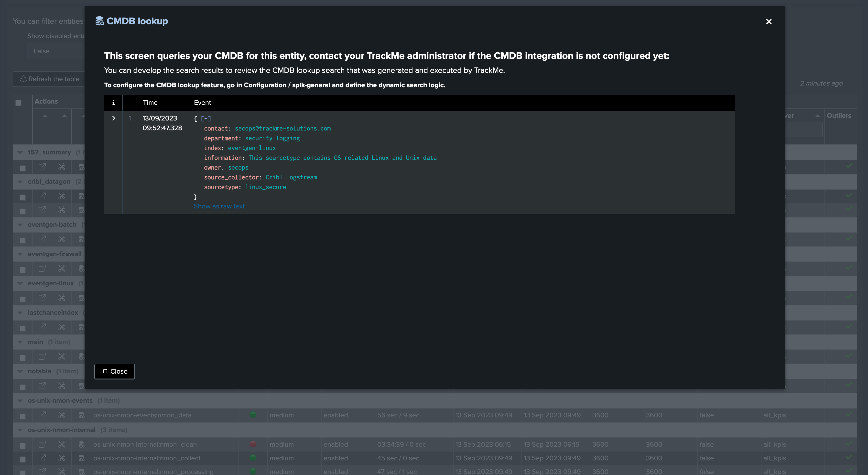The image size is (868, 475).
Task: Click tools icon under lastchanceindex group
Action: [62, 327]
